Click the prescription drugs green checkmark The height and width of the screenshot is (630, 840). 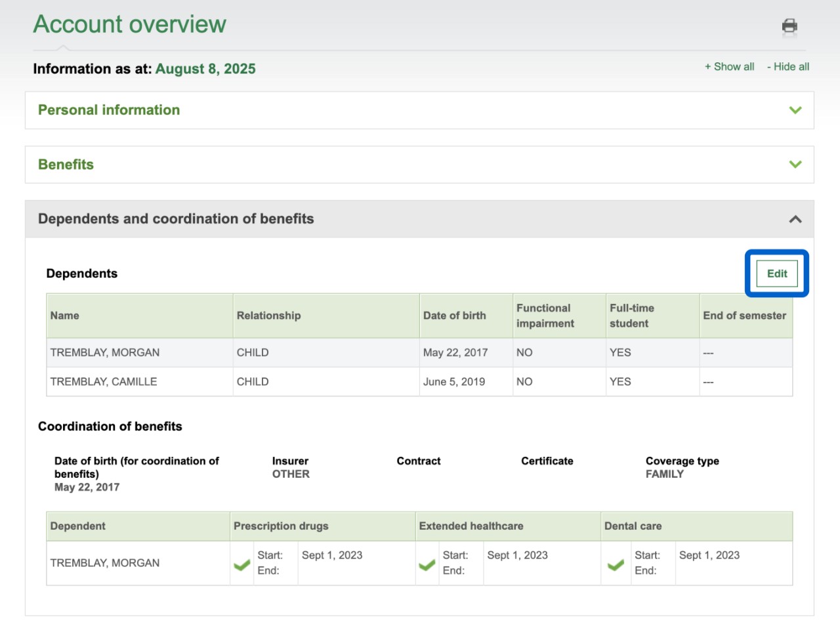pyautogui.click(x=242, y=564)
